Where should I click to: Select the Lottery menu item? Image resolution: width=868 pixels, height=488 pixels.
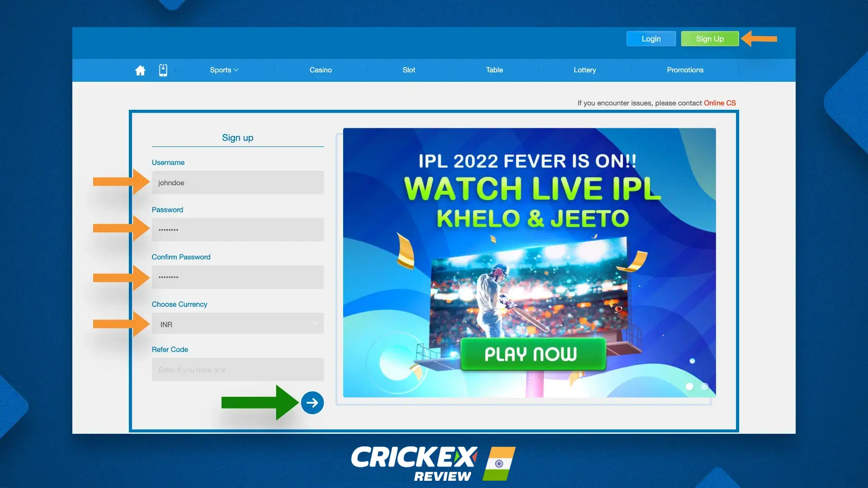(585, 70)
